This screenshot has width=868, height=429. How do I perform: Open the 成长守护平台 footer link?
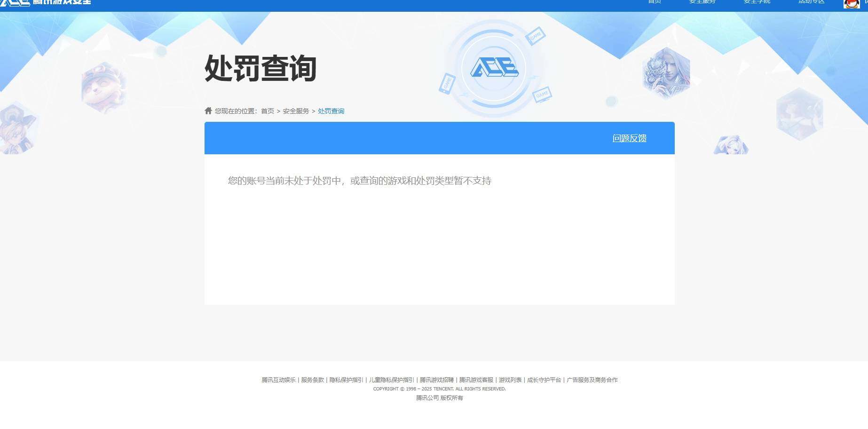click(x=544, y=380)
